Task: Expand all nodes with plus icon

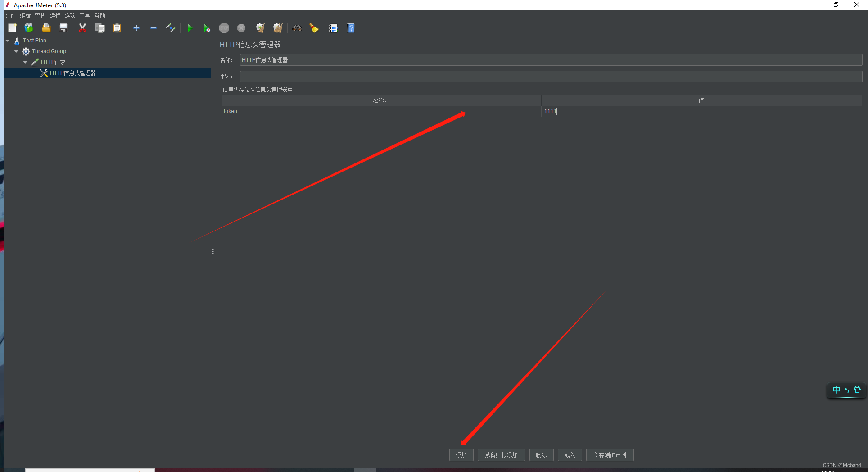Action: (136, 28)
